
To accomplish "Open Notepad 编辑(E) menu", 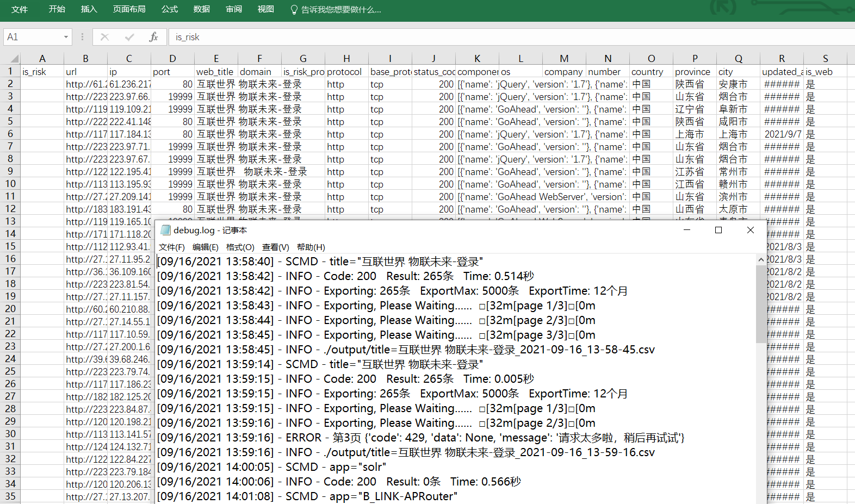I will click(206, 247).
